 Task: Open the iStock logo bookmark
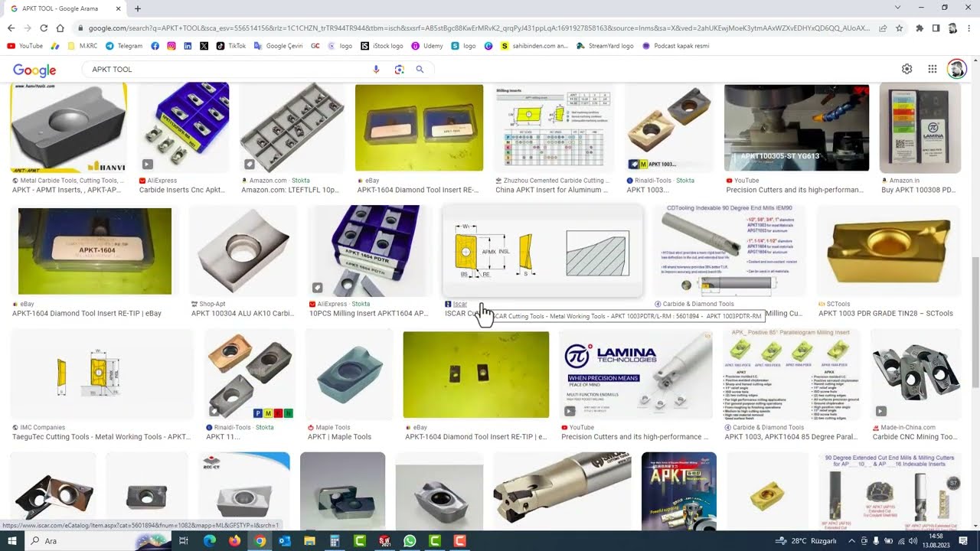tap(382, 46)
